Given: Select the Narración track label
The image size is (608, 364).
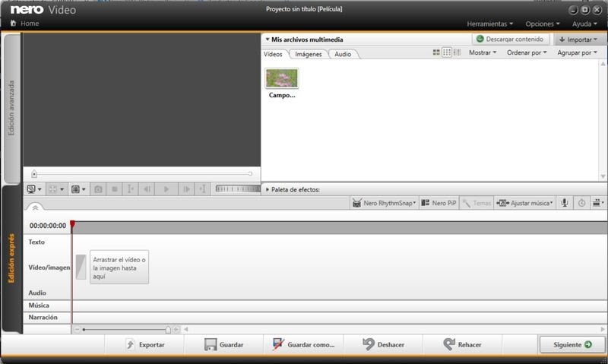Looking at the screenshot, I should tap(43, 318).
